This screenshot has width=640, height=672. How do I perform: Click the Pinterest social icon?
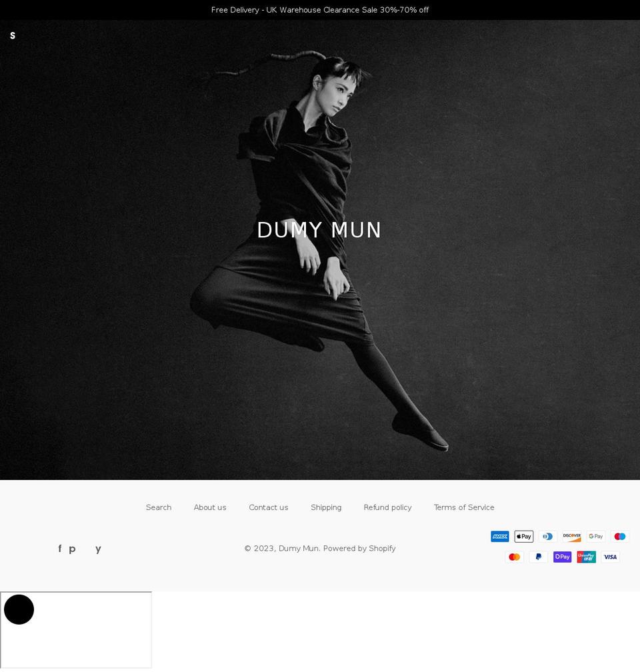[71, 549]
